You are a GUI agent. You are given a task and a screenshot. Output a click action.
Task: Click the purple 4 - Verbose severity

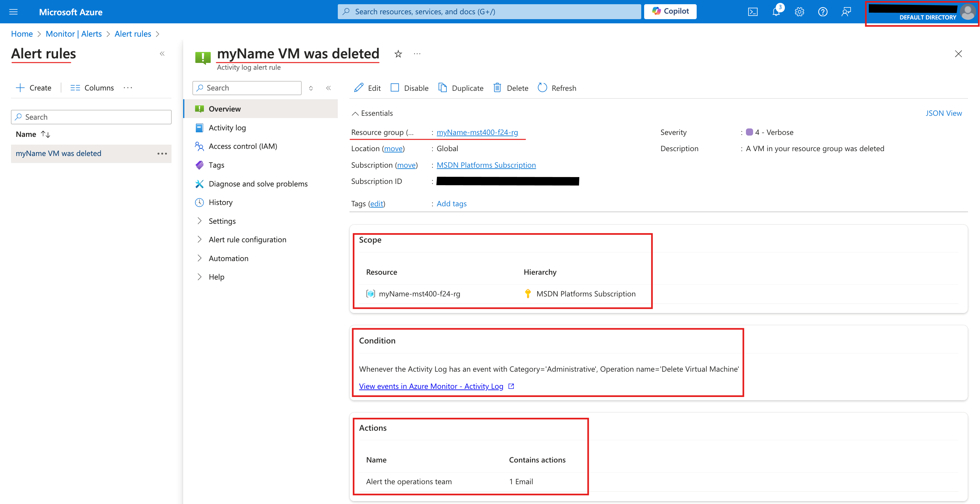point(770,132)
